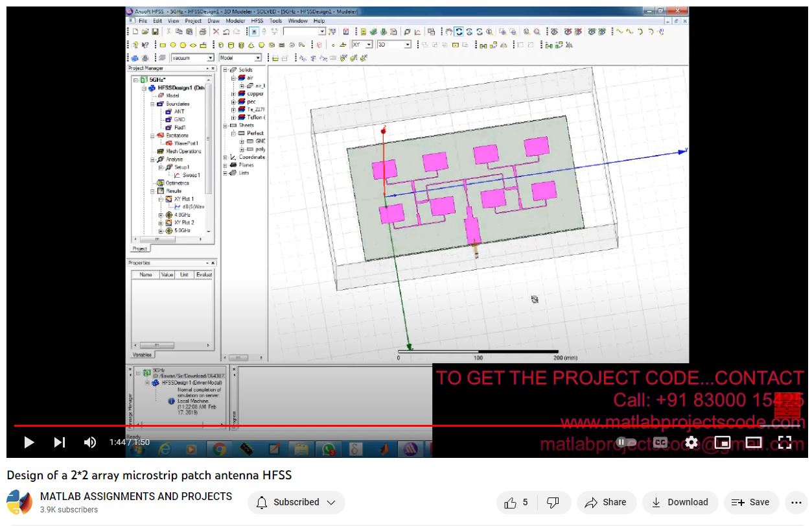Open the more actions ellipsis menu
Screen dimensions: 812x526
tap(796, 502)
